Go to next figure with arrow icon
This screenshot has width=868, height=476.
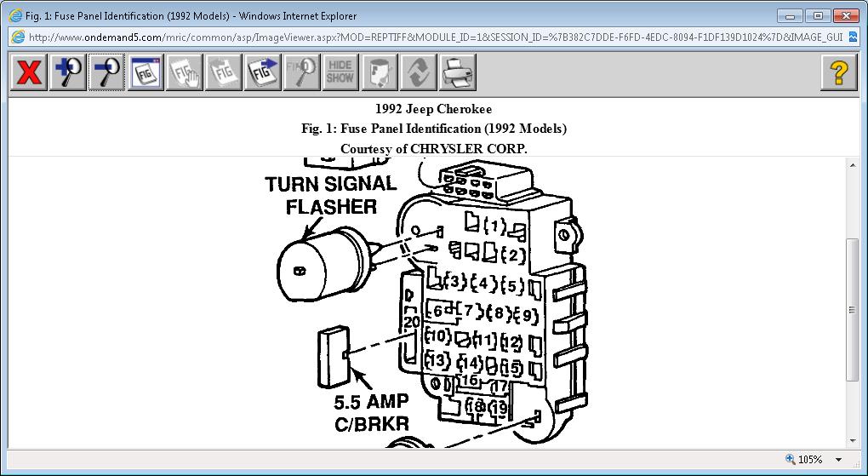[262, 72]
